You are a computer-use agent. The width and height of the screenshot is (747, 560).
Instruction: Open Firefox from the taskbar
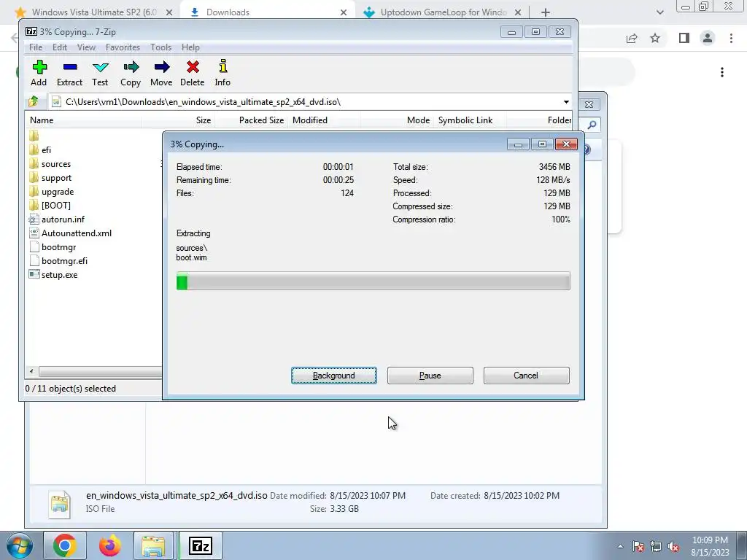[109, 545]
